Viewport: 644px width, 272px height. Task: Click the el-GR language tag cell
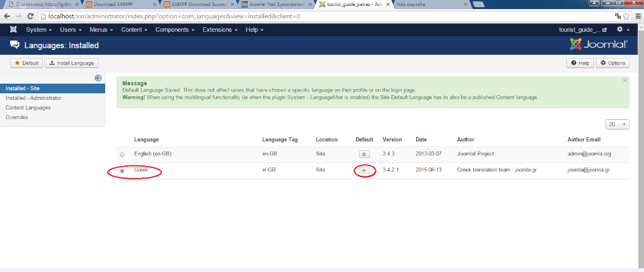coord(269,169)
